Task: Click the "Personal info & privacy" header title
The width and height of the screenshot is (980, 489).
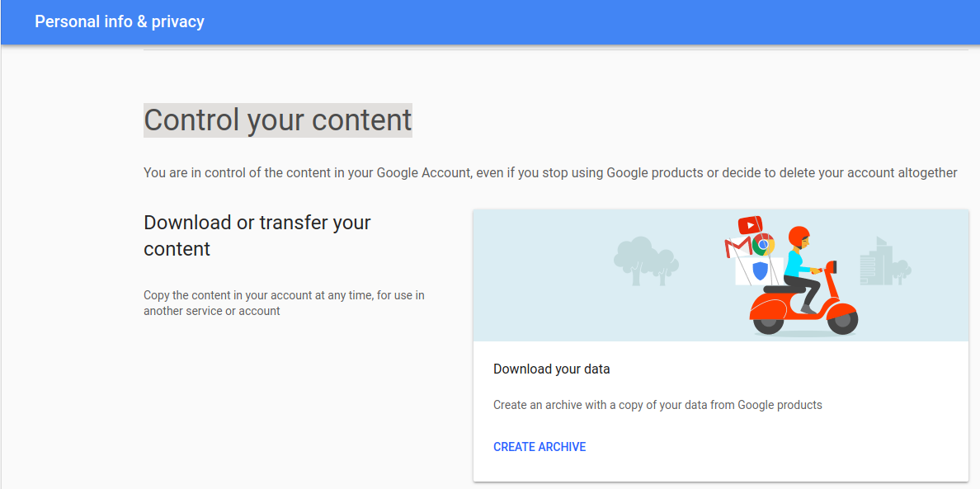Action: click(x=120, y=21)
